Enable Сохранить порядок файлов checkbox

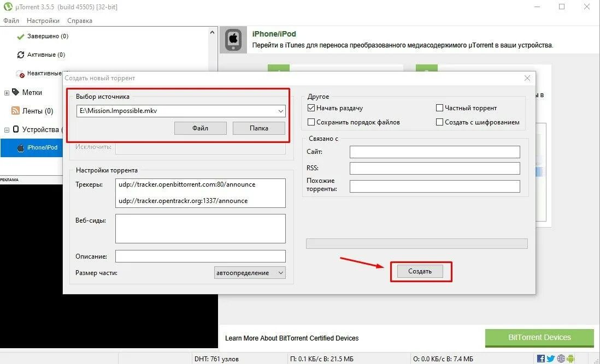[x=311, y=122]
